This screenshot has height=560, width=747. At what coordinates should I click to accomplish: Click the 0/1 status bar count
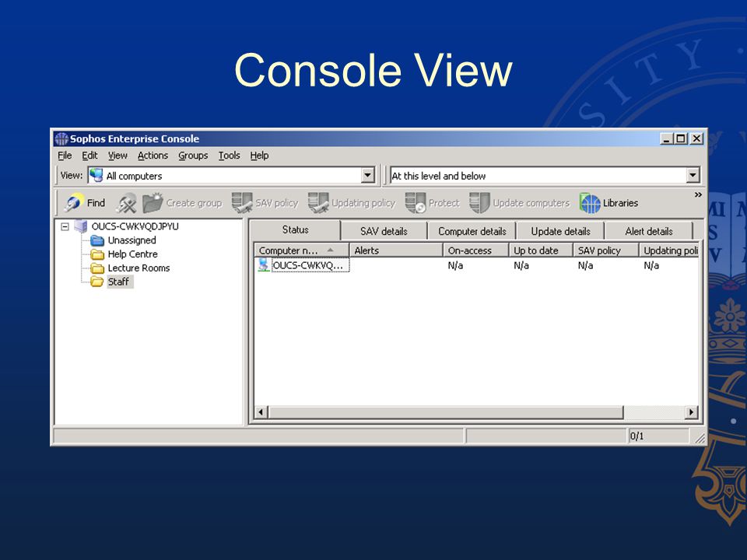pyautogui.click(x=637, y=436)
